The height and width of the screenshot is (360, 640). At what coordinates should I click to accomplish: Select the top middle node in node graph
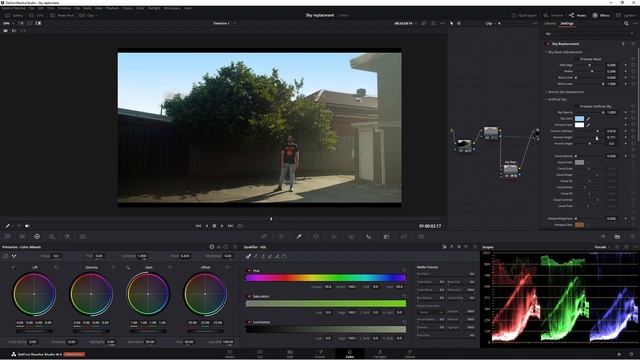click(x=491, y=131)
